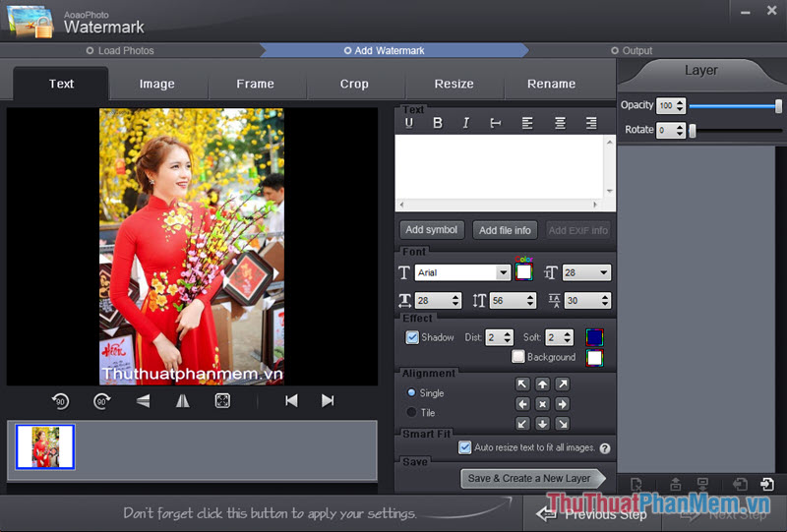
Task: Switch to the Crop tab
Action: tap(354, 84)
